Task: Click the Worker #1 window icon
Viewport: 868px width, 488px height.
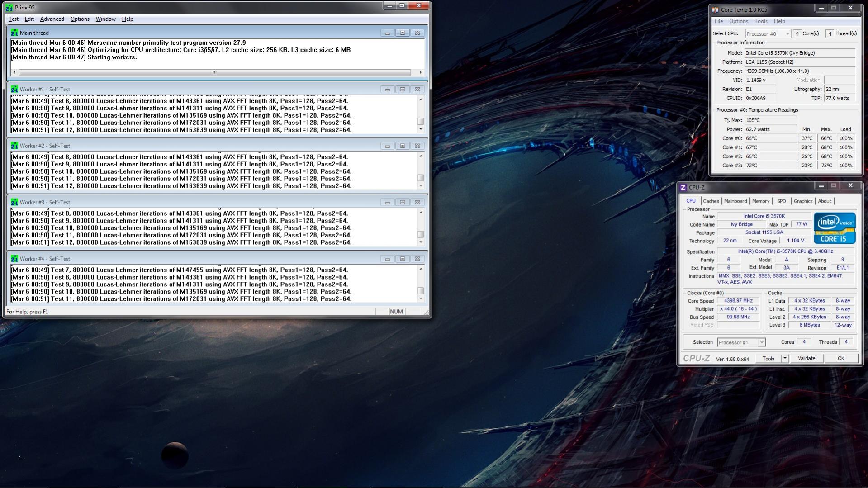Action: pyautogui.click(x=14, y=89)
